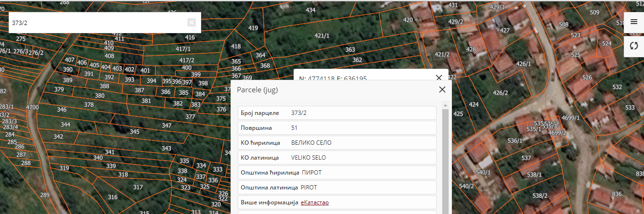Select parcel 347 on the map
Viewport: 644px width, 214px height.
tap(166, 126)
